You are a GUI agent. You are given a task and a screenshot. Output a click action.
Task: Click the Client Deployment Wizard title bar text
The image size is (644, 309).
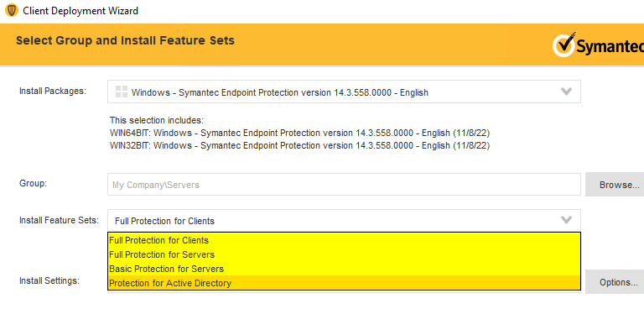[80, 11]
